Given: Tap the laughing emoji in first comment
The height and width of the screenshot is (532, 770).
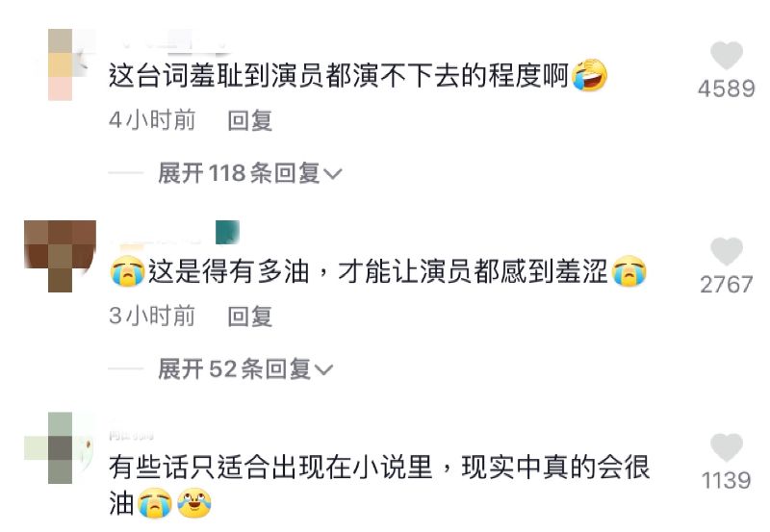Looking at the screenshot, I should click(x=590, y=75).
